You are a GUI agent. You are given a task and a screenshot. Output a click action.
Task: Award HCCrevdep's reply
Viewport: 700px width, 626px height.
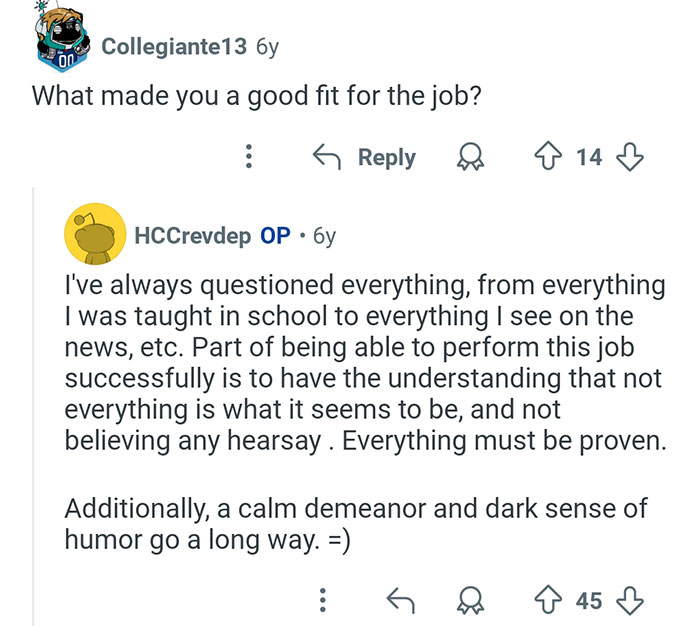coord(467,600)
